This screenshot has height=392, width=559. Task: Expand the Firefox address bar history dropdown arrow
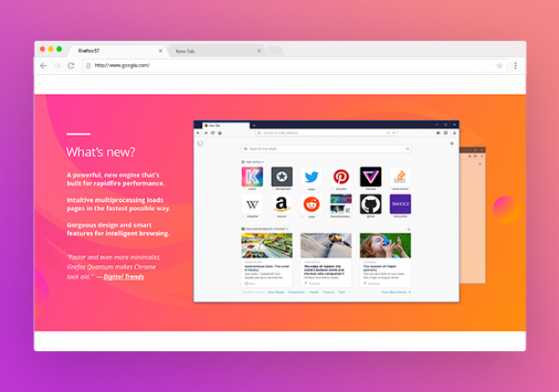394,133
